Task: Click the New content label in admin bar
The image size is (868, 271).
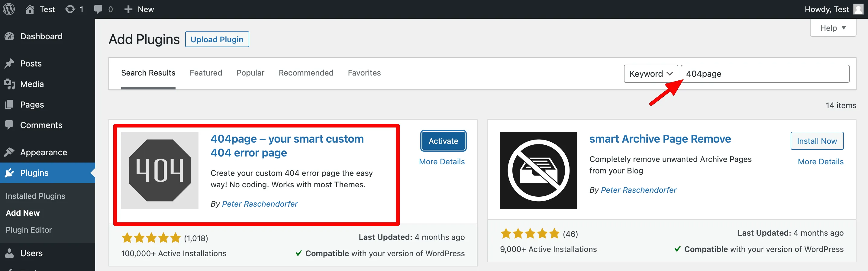Action: (x=146, y=9)
